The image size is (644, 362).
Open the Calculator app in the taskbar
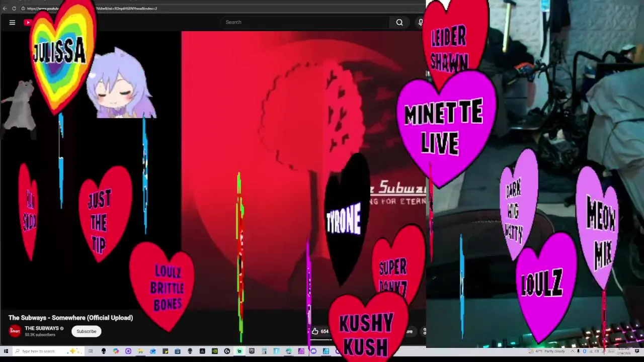(x=264, y=351)
